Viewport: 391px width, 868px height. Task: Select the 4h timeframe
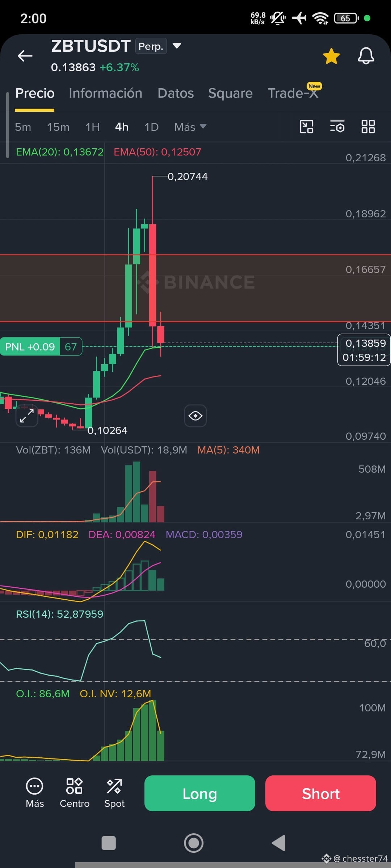pyautogui.click(x=122, y=127)
